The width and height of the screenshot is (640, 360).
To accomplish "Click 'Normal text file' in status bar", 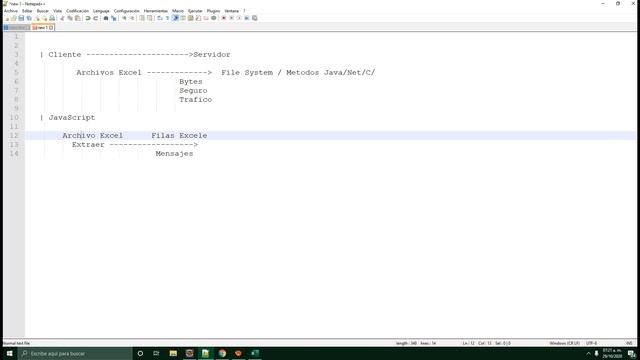I will pyautogui.click(x=17, y=343).
